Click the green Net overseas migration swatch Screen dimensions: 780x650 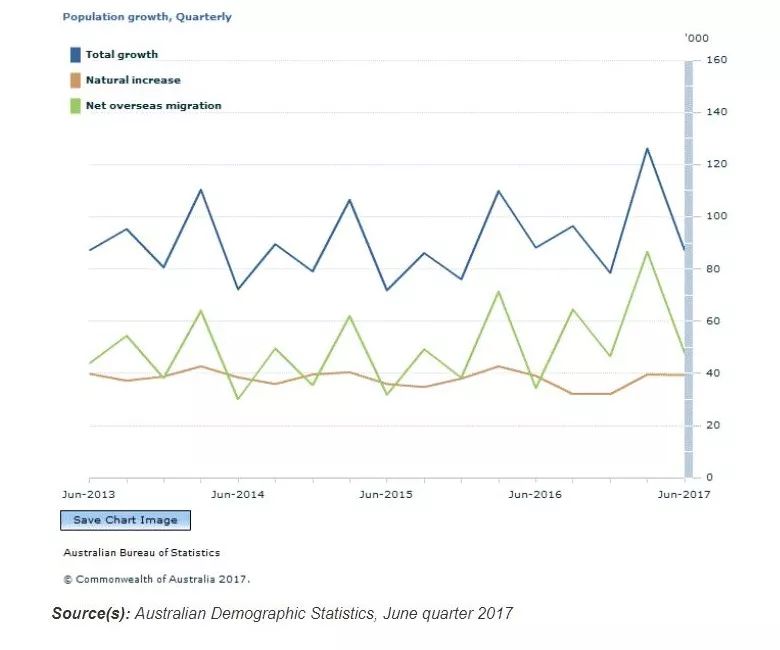75,105
